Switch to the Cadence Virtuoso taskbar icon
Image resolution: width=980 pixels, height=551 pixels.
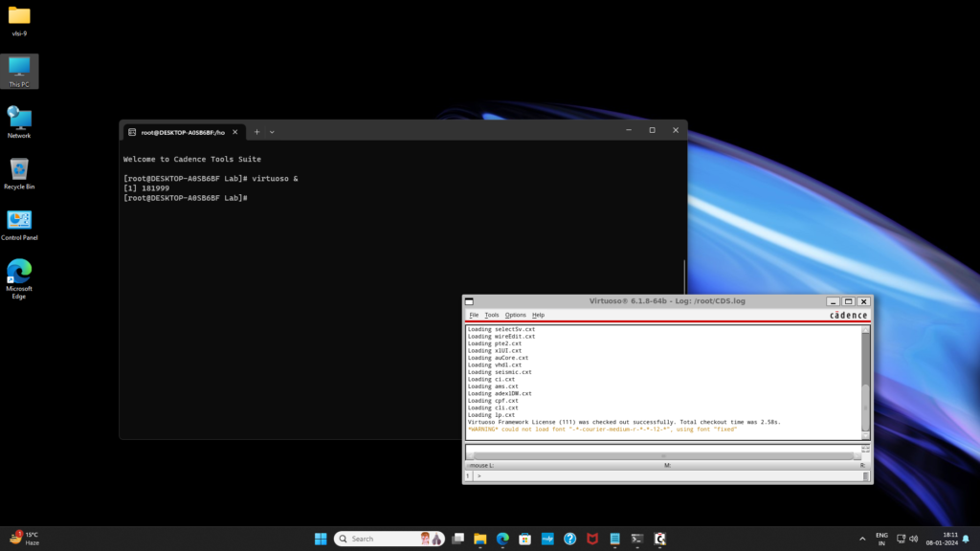tap(659, 539)
